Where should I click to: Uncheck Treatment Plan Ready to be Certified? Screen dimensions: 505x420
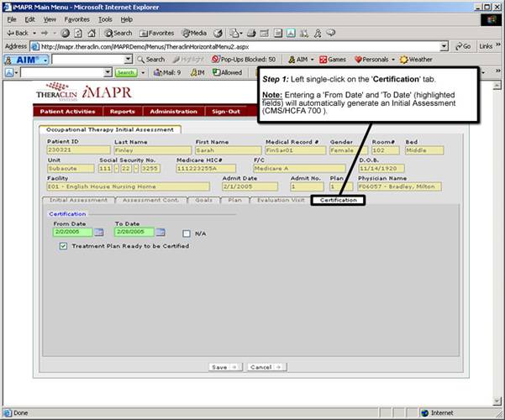64,246
